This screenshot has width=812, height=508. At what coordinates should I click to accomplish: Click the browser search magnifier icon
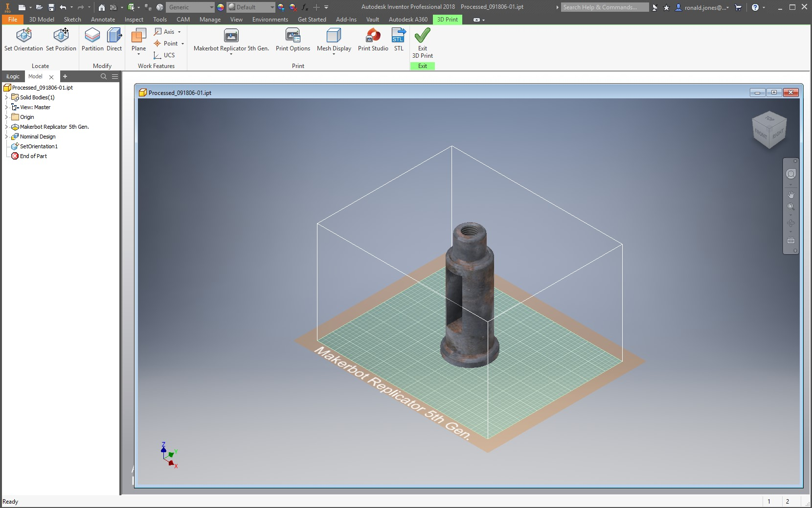click(x=104, y=76)
